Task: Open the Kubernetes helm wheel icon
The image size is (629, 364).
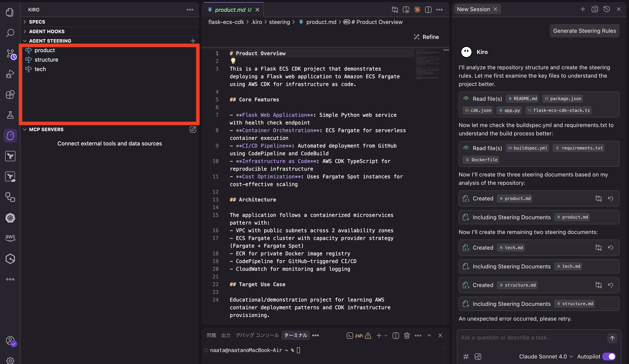Action: (x=10, y=218)
